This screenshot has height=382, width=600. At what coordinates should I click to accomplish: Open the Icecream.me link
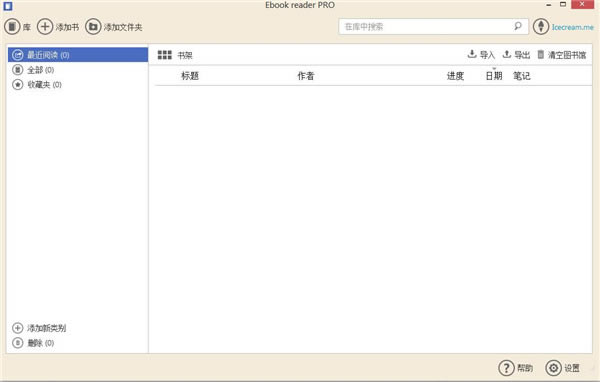(x=572, y=27)
